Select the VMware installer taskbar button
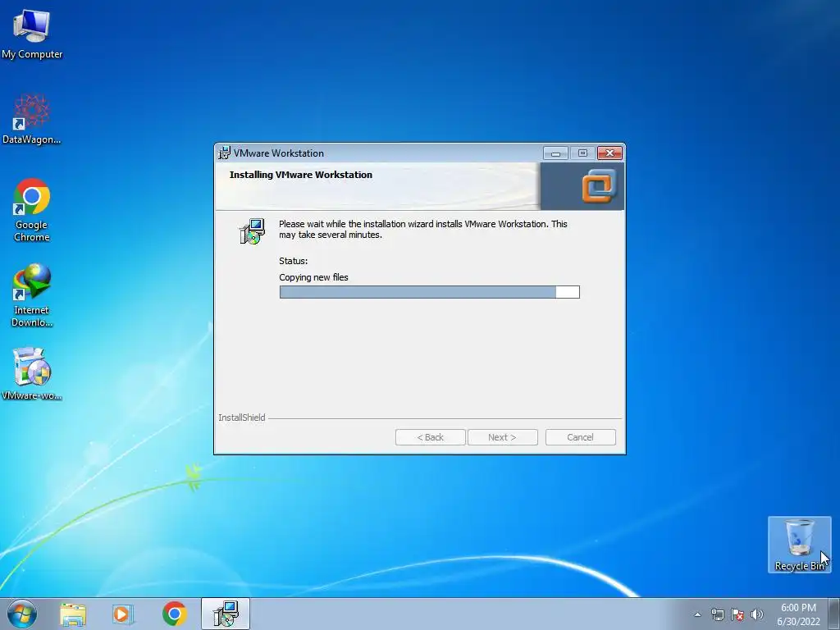This screenshot has width=840, height=630. pos(226,614)
